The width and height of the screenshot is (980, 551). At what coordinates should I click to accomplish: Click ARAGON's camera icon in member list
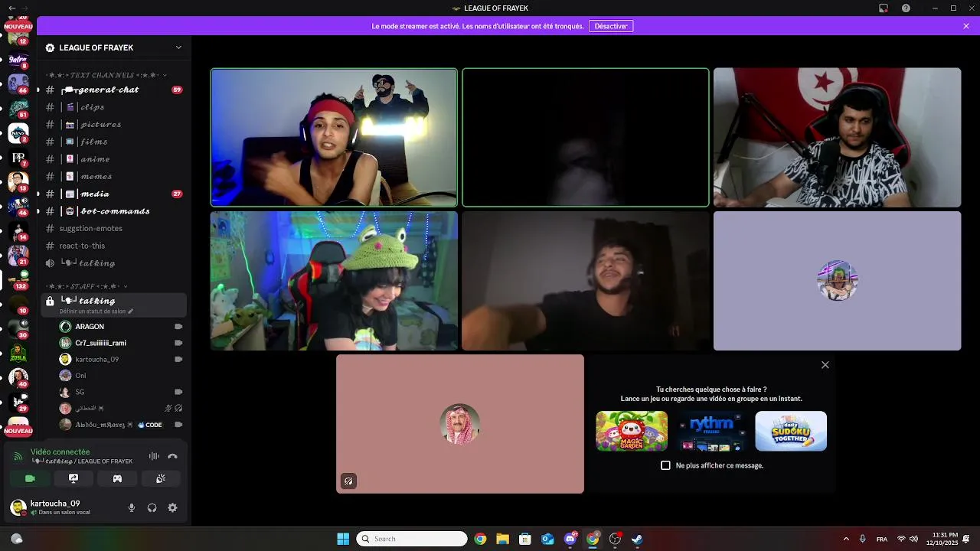178,327
